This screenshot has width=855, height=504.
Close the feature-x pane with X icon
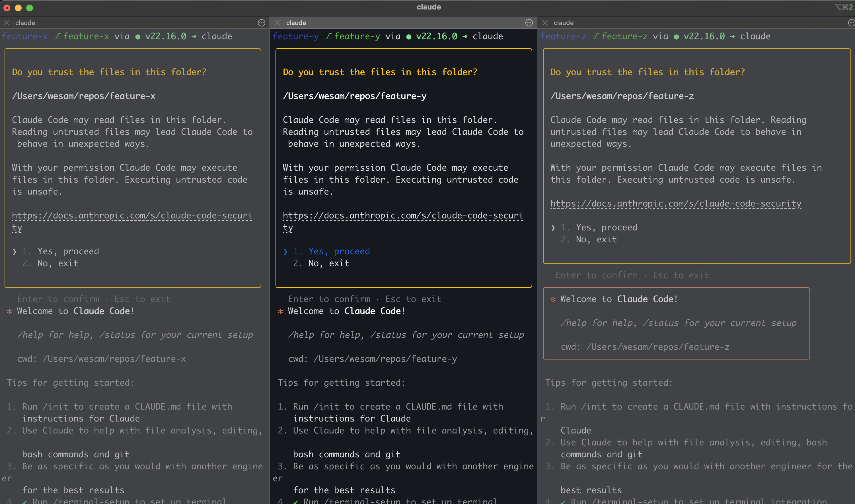(7, 23)
